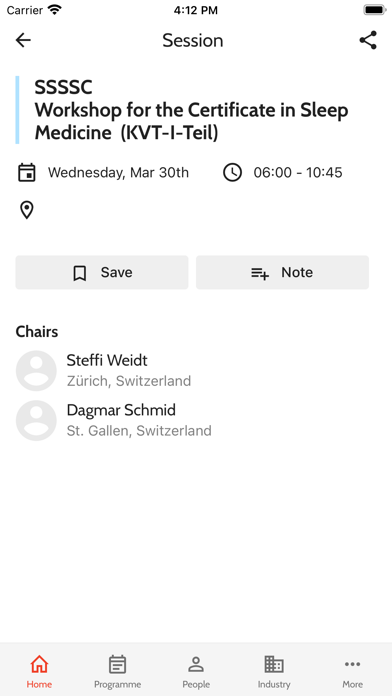Tap the bookmark icon in Save

point(80,273)
